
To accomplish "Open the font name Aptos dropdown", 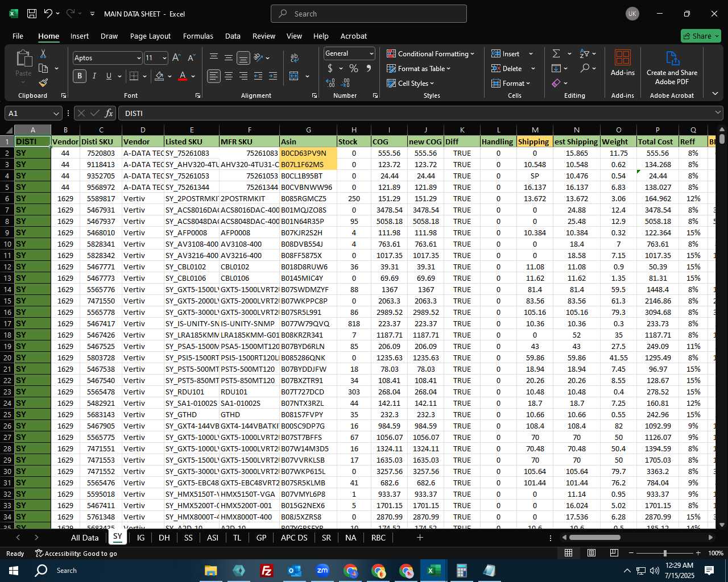I will (138, 58).
